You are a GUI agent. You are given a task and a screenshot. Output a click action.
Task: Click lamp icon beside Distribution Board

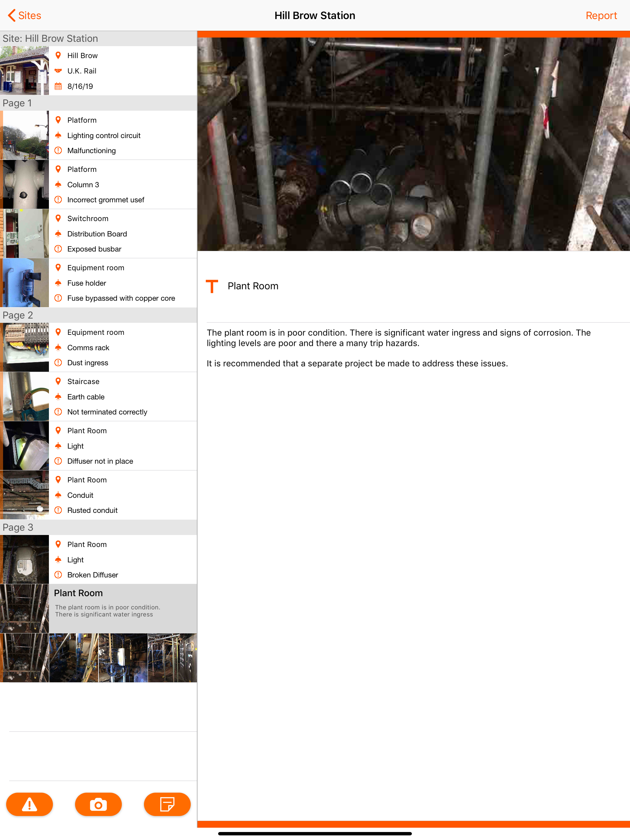(58, 234)
